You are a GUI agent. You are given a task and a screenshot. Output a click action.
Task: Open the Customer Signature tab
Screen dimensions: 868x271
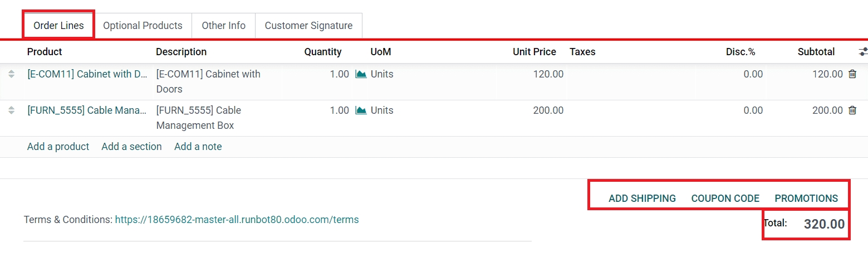coord(308,26)
